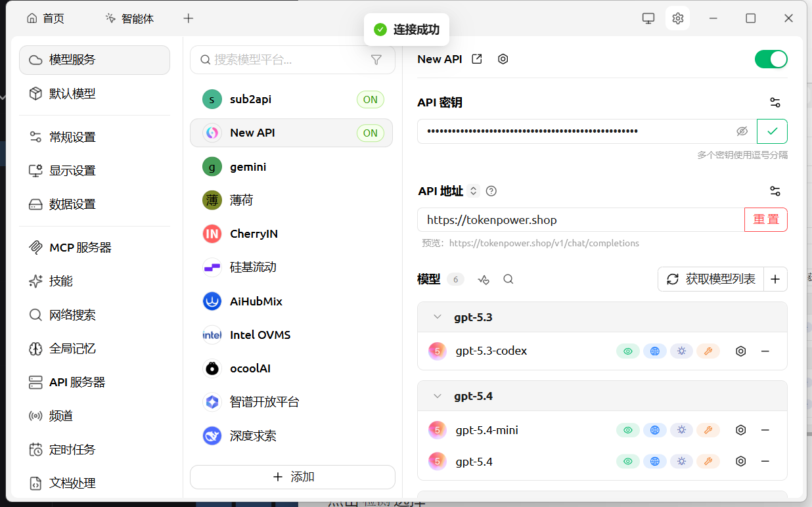Toggle ON badge for sub2api
The height and width of the screenshot is (507, 812).
click(x=371, y=100)
